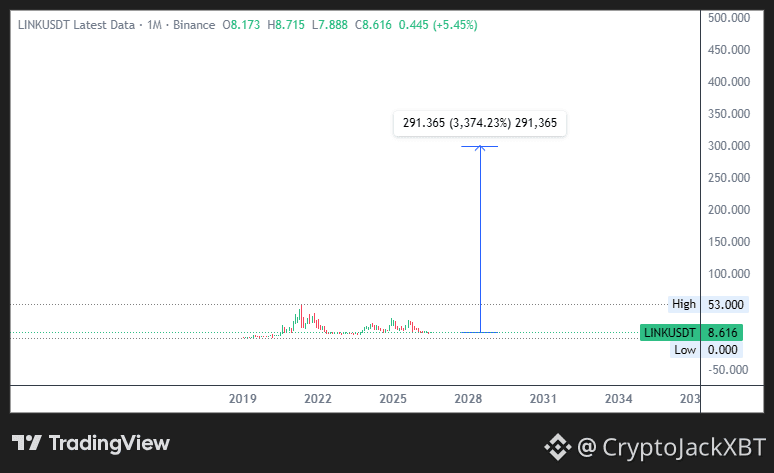Click the 2028 time axis label
The height and width of the screenshot is (473, 774).
pyautogui.click(x=468, y=399)
